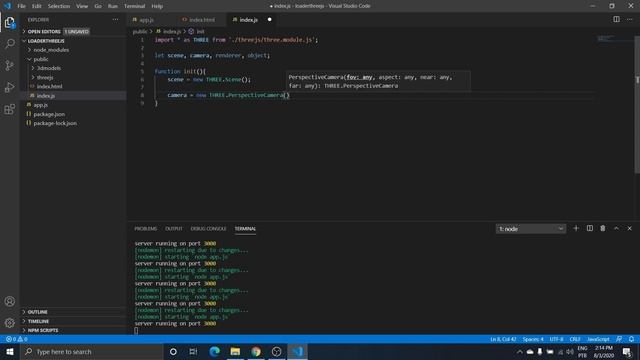Image resolution: width=640 pixels, height=360 pixels.
Task: Open the Edit menu
Action: pos(37,6)
